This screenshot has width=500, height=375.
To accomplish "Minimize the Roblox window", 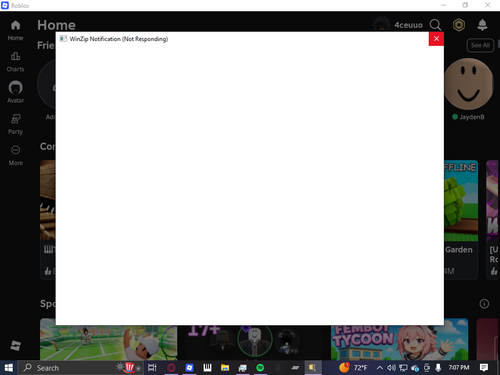I will pyautogui.click(x=443, y=5).
